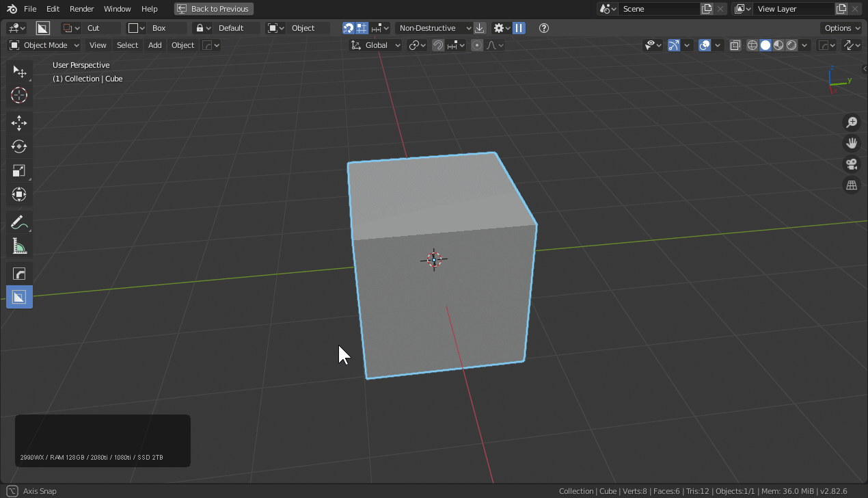
Task: Open the Options button in header
Action: tap(841, 28)
